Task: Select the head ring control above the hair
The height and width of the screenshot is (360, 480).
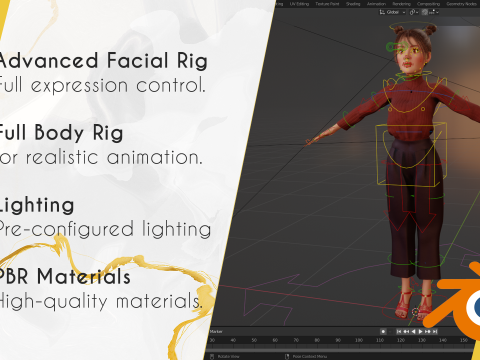Action: coord(412,26)
